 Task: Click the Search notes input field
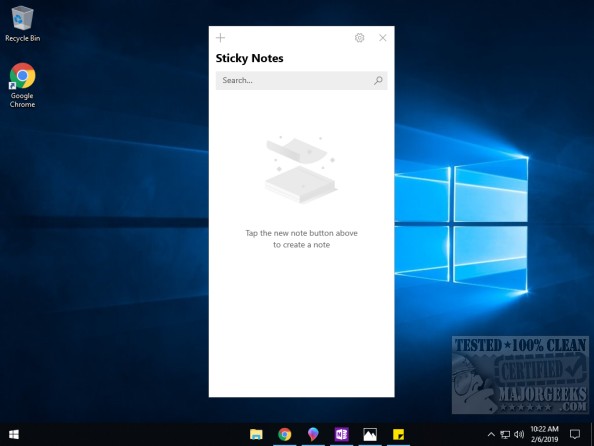(301, 80)
